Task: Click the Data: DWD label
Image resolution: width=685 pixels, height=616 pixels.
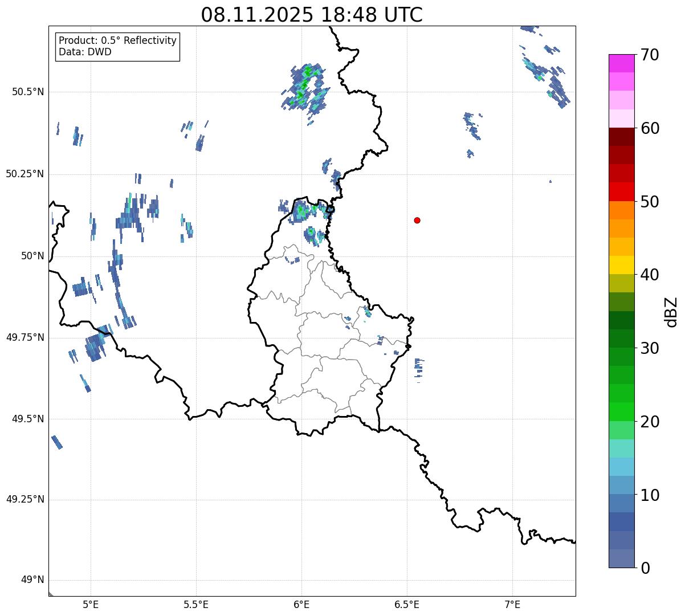Action: click(x=85, y=52)
